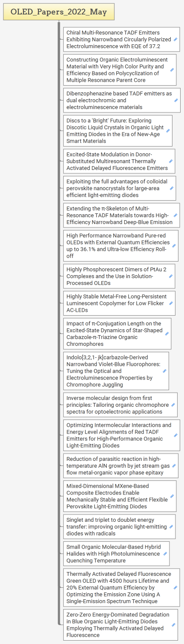Open link icon on Optimizing Intermolecular Interactions node

(x=175, y=435)
